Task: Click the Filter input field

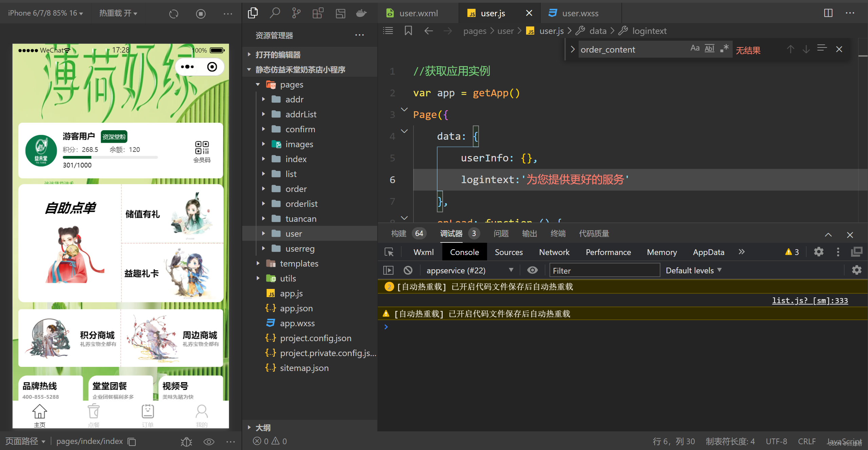Action: (x=604, y=270)
